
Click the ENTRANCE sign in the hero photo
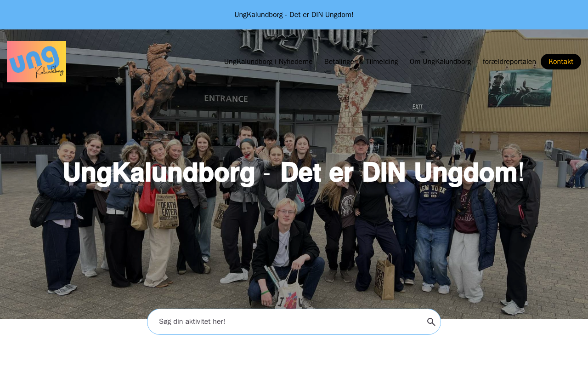[x=226, y=98]
